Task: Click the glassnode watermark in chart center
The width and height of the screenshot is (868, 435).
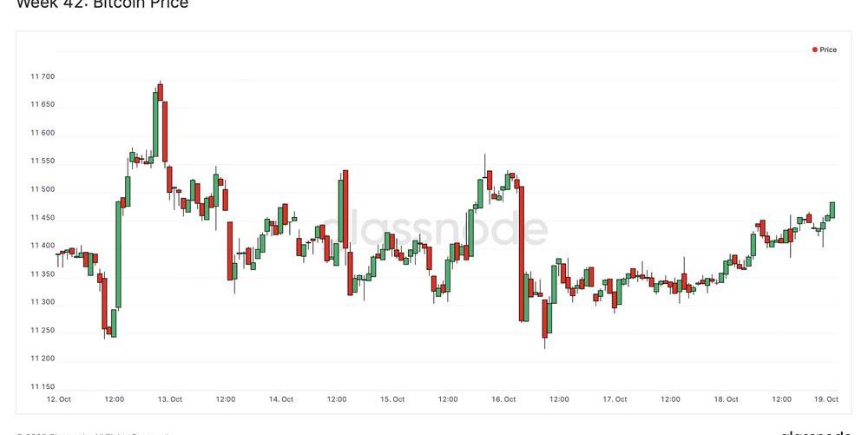Action: tap(435, 229)
